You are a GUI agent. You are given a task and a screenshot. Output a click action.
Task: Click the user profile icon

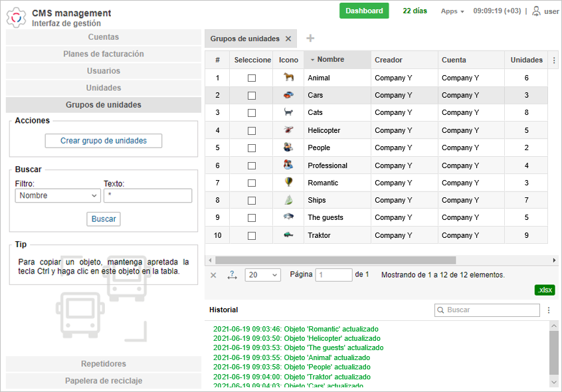[x=536, y=11]
